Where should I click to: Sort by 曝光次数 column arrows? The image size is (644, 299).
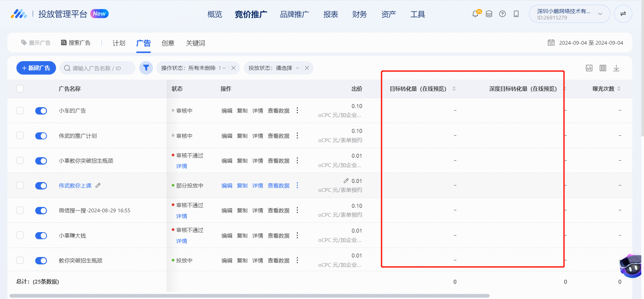tap(619, 89)
